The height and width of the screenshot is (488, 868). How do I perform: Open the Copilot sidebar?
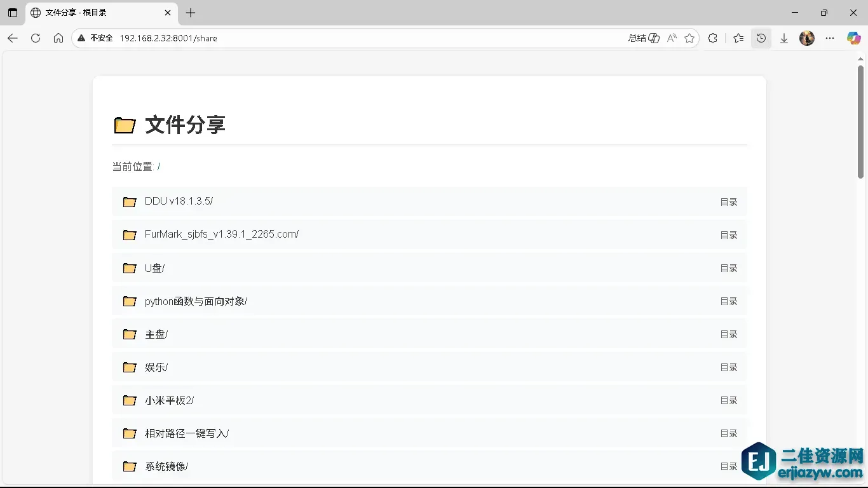[x=853, y=38]
